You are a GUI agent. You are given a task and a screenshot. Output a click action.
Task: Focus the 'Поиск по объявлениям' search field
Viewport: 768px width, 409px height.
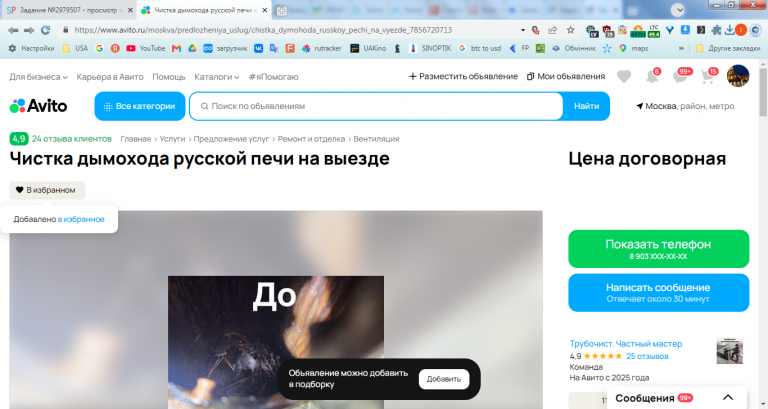tap(376, 106)
